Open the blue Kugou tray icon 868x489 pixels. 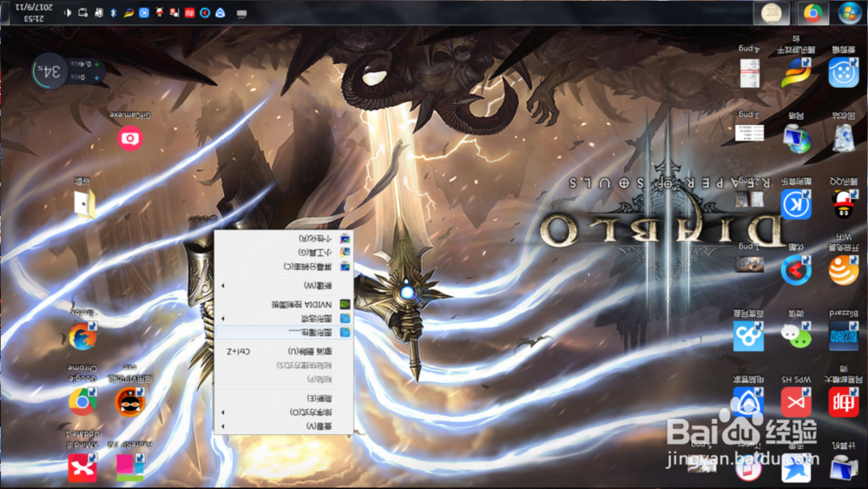pyautogui.click(x=144, y=13)
